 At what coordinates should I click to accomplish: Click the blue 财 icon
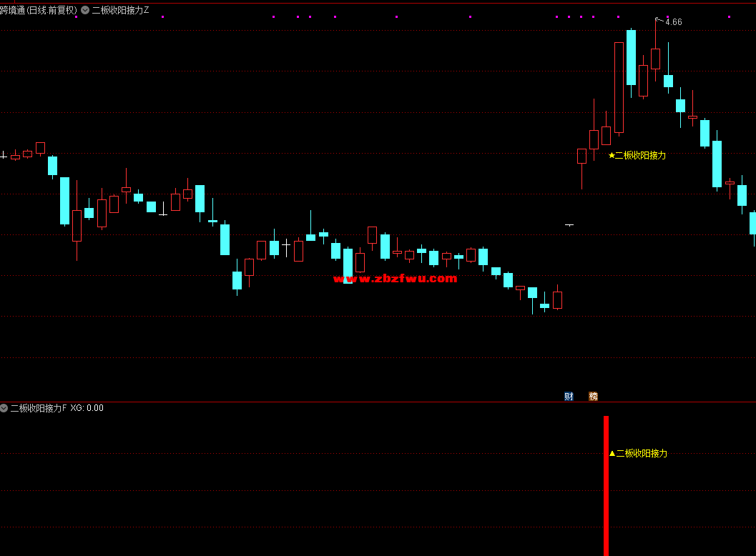point(569,396)
